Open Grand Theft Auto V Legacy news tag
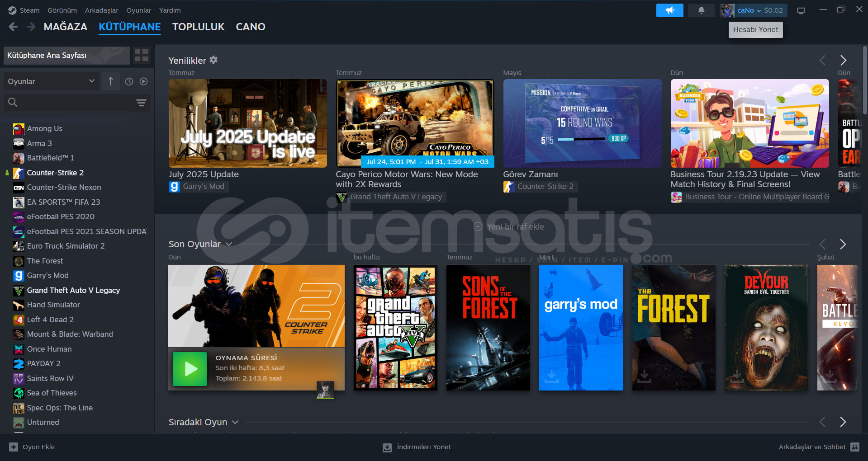The height and width of the screenshot is (461, 868). pos(391,197)
